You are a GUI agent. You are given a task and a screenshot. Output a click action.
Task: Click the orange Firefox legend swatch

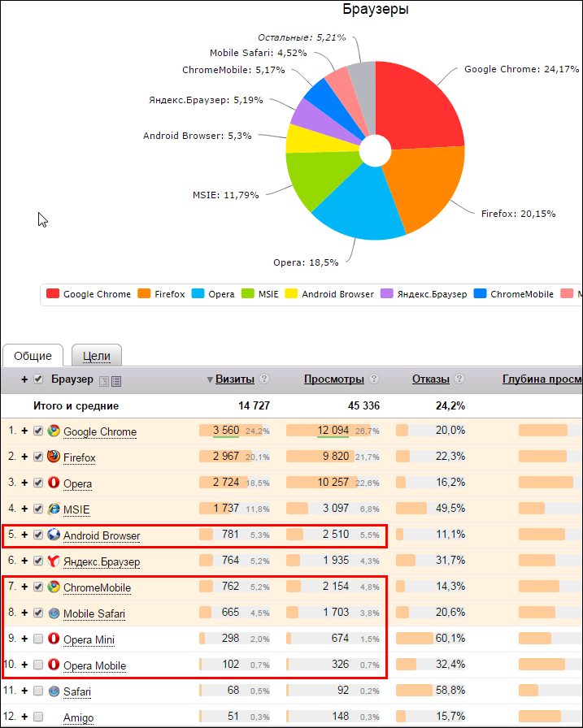144,293
